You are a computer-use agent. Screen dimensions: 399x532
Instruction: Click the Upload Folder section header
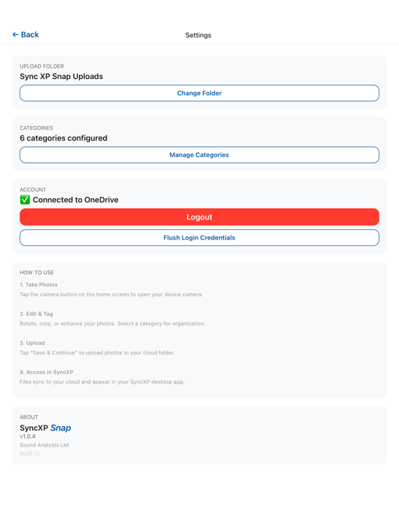(42, 66)
